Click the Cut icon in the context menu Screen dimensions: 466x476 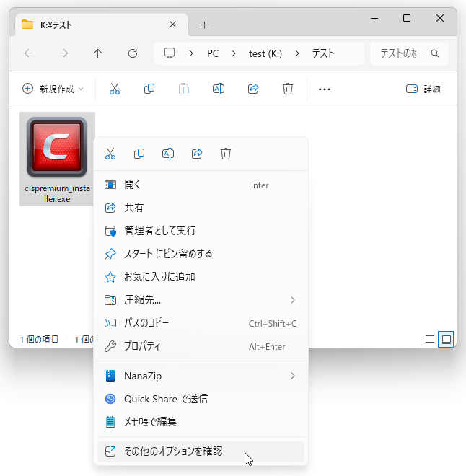click(x=110, y=154)
